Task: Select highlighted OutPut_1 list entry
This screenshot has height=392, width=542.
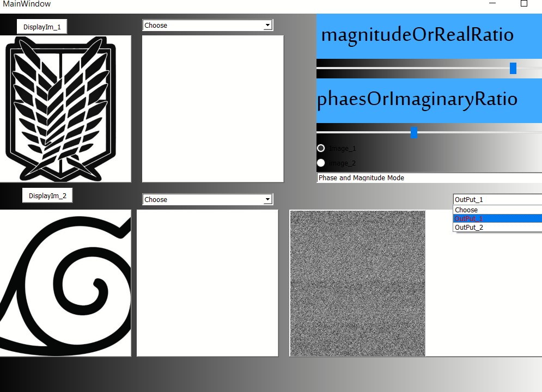Action: click(497, 219)
